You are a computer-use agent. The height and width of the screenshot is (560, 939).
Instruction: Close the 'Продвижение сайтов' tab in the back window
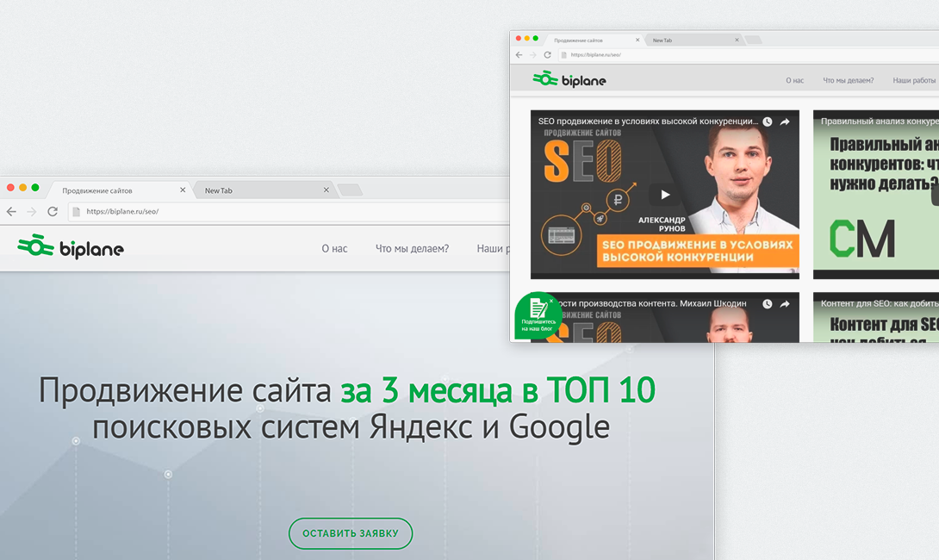tap(183, 190)
